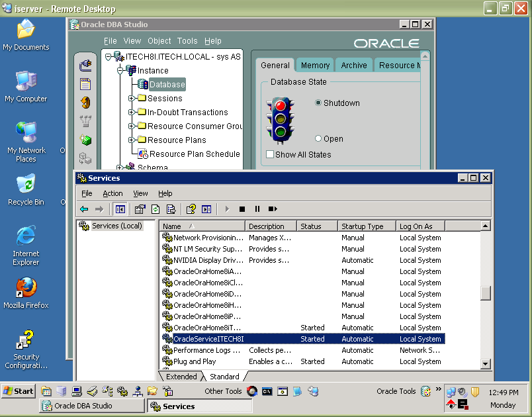532x417 pixels.
Task: Click the Restart Service toolbar button
Action: coord(273,209)
